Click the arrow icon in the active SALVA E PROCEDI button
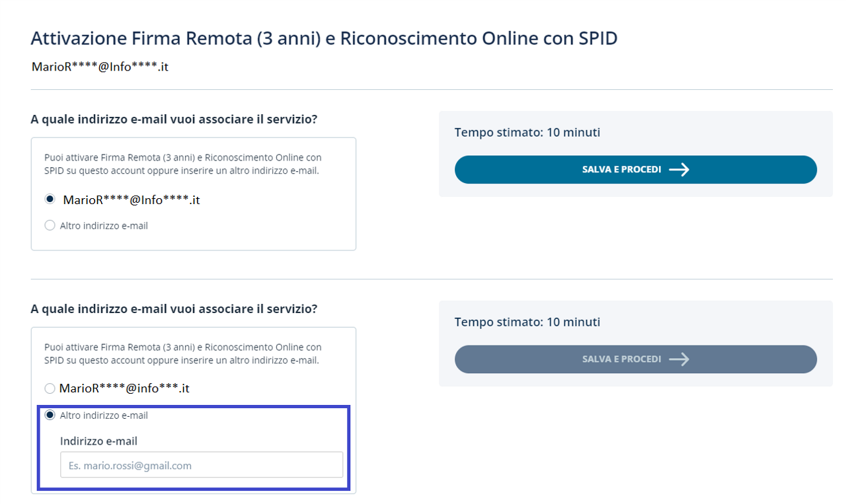 click(679, 170)
